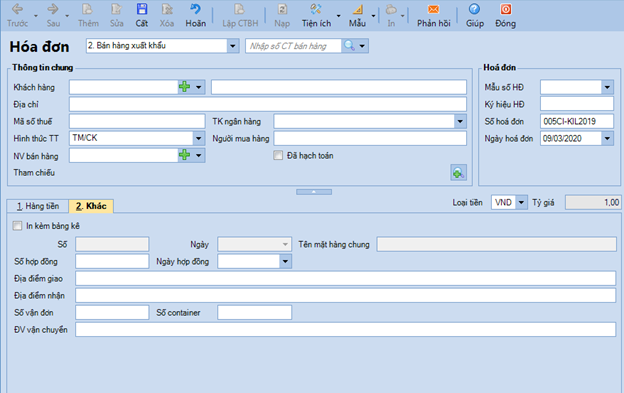Image resolution: width=624 pixels, height=393 pixels.
Task: Click the search magnifier for CT bán hàng
Action: tap(349, 46)
